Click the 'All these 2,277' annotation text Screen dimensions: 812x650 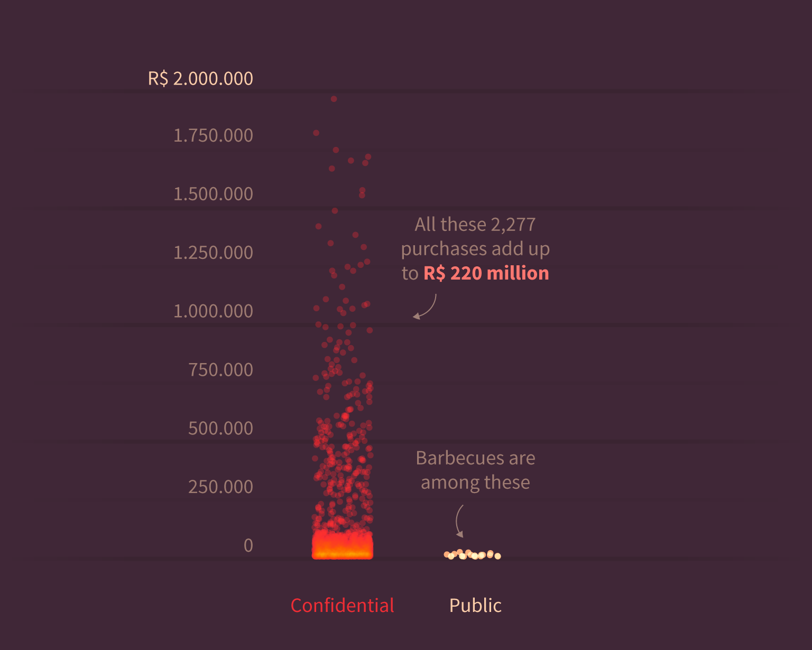click(475, 225)
